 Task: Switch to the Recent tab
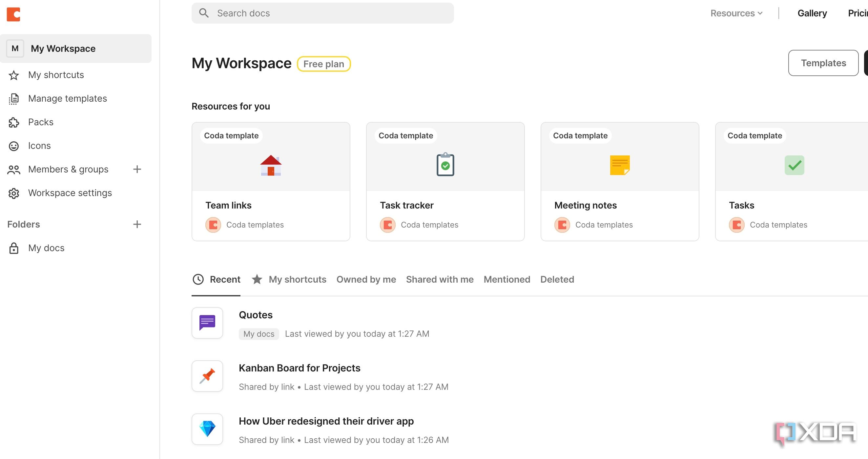point(216,280)
